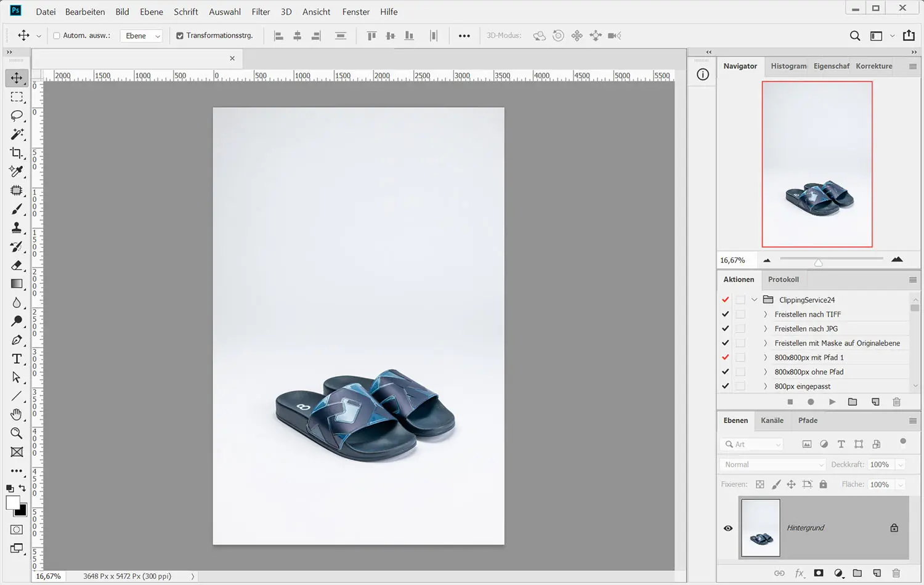Switch to the Protokoll tab
The width and height of the screenshot is (924, 585).
point(783,280)
